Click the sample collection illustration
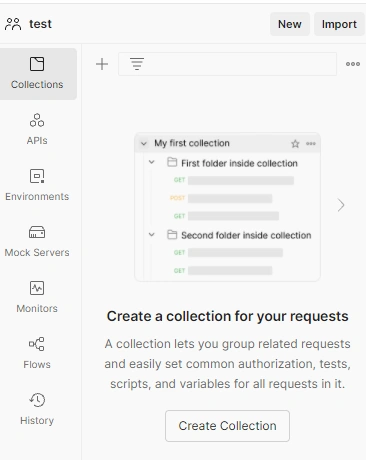Viewport: 366px width, 460px height. coord(227,207)
